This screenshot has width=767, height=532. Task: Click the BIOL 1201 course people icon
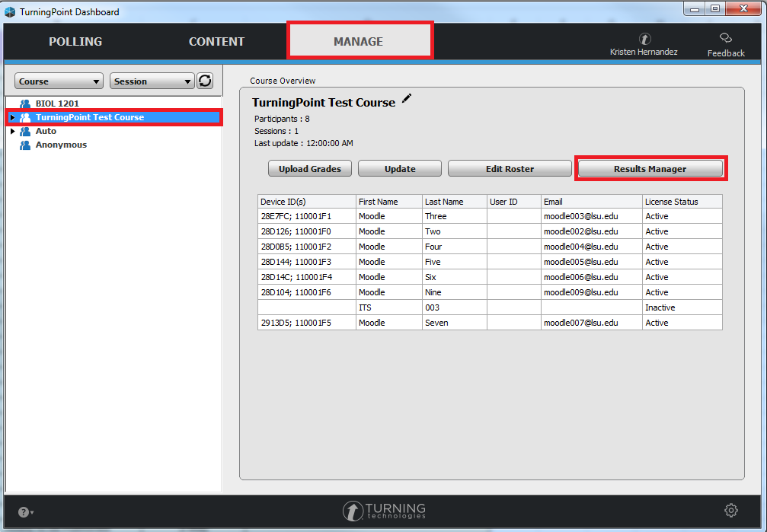click(25, 104)
